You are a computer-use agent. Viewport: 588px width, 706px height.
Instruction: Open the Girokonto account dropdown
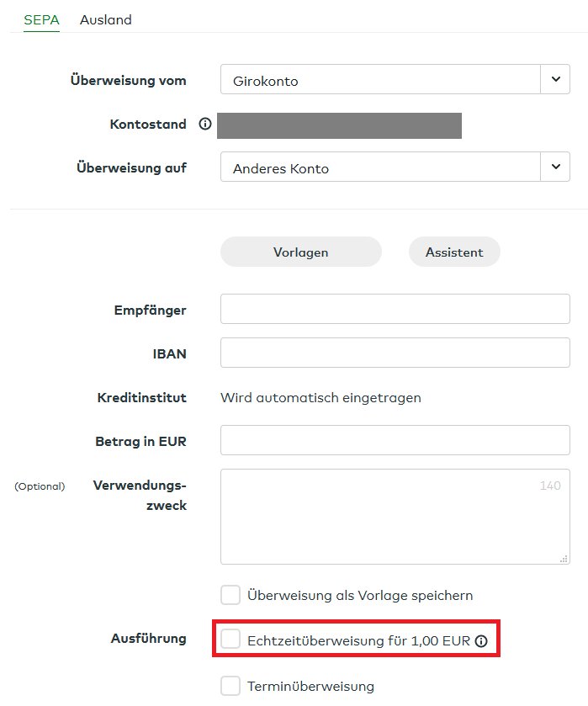(379, 81)
